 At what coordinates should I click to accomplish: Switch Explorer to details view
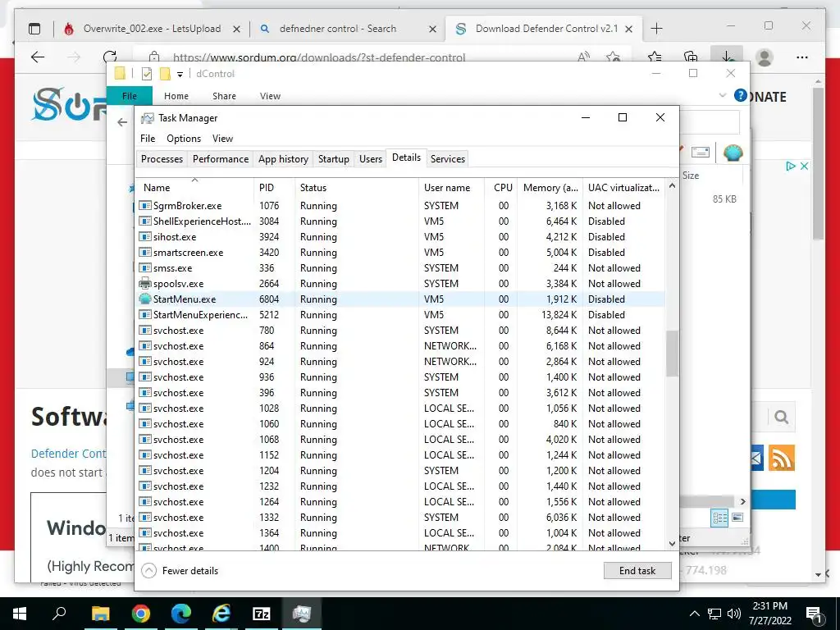720,517
